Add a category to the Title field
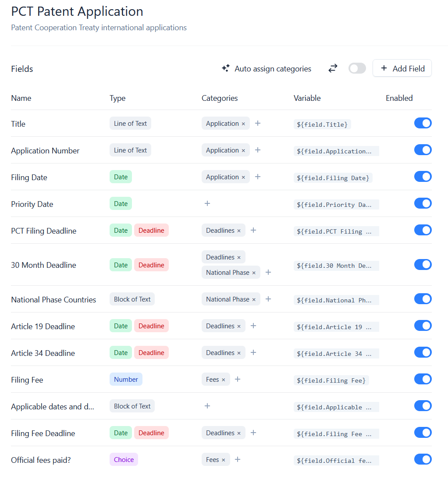448x483 pixels. click(258, 123)
